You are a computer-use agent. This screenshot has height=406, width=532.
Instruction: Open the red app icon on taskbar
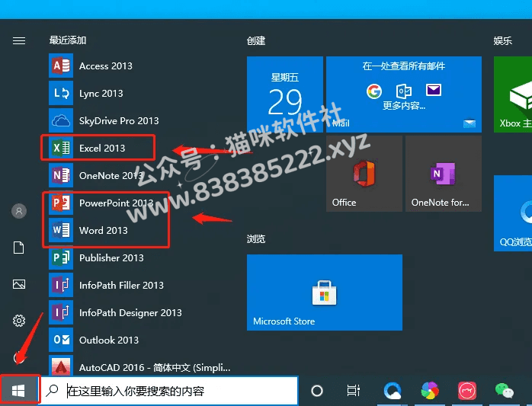click(x=467, y=391)
